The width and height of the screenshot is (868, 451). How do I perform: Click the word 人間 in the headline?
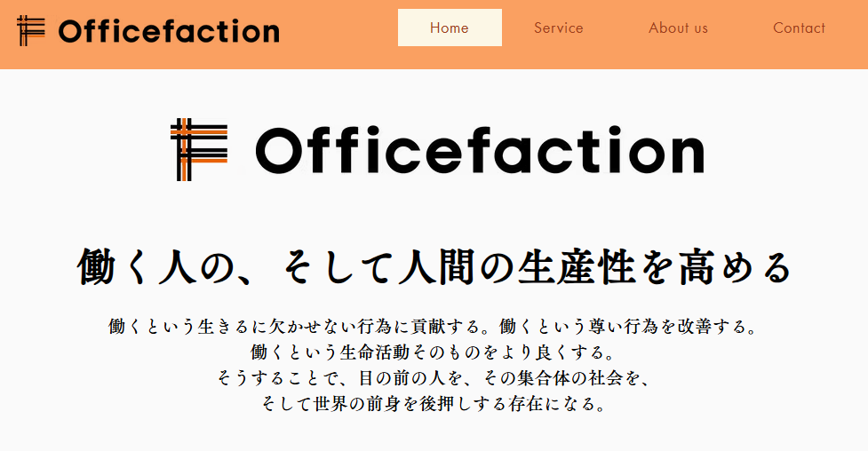click(x=421, y=268)
